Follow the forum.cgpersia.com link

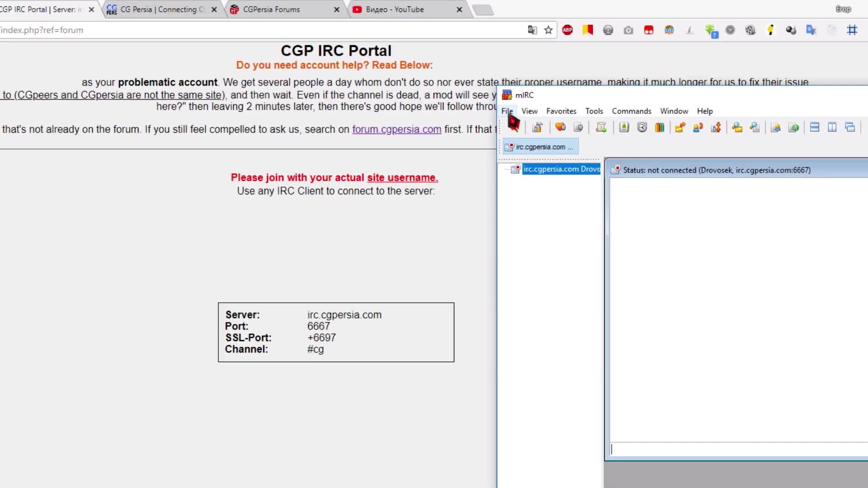pyautogui.click(x=396, y=129)
